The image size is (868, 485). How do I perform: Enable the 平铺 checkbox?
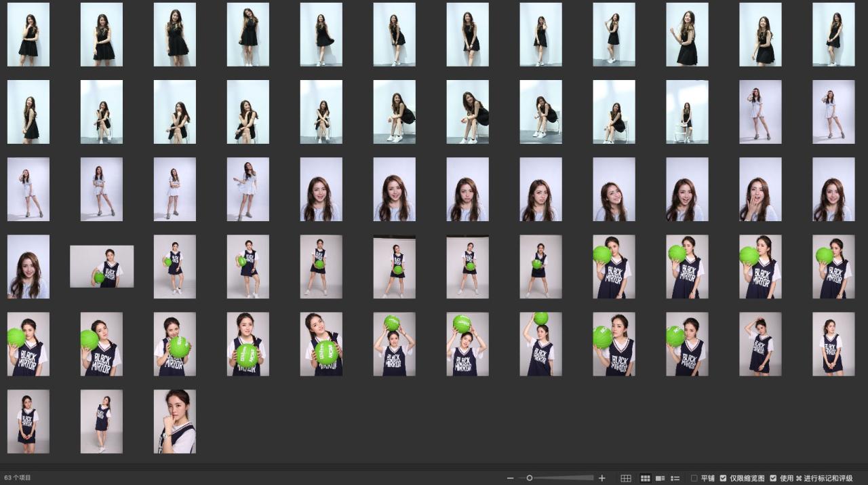[694, 478]
